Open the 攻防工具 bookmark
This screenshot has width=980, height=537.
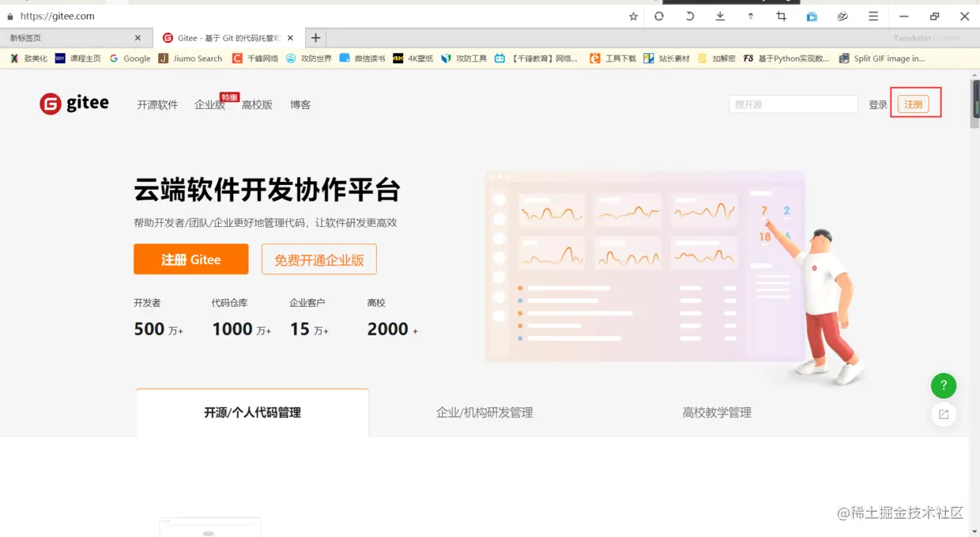464,59
